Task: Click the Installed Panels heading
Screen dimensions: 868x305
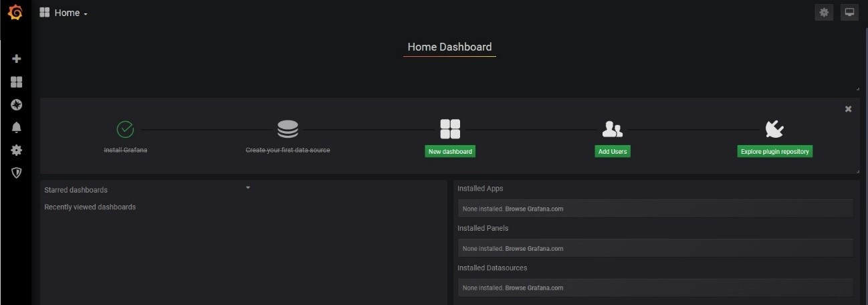Action: click(x=483, y=228)
